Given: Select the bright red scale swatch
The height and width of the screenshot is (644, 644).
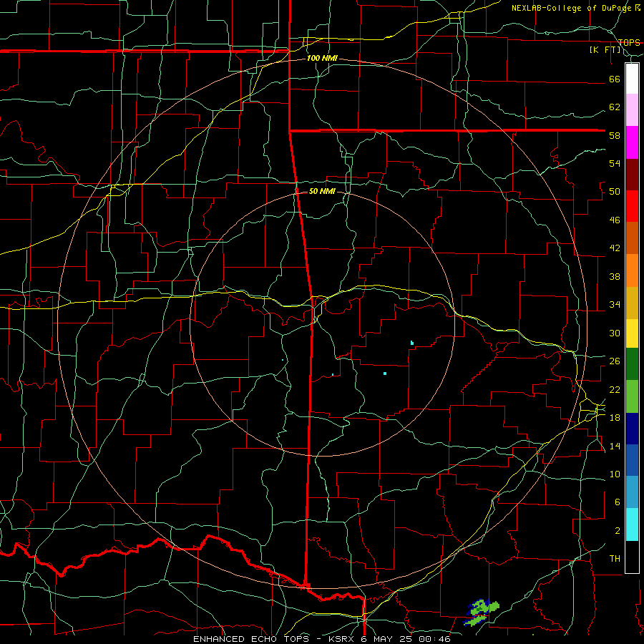Looking at the screenshot, I should [x=632, y=206].
